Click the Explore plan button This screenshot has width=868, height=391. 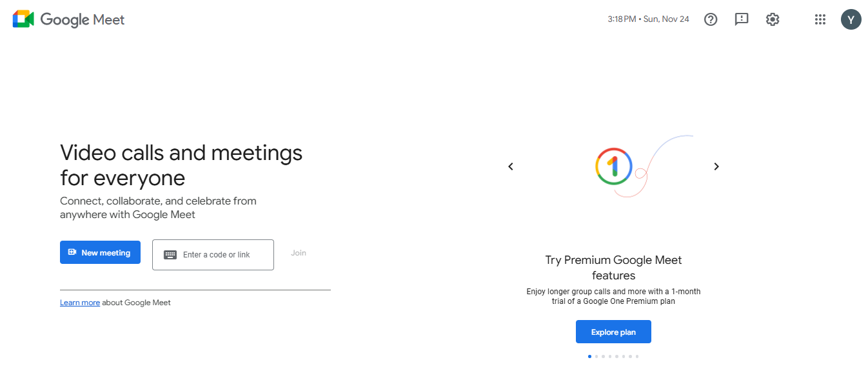click(x=613, y=332)
